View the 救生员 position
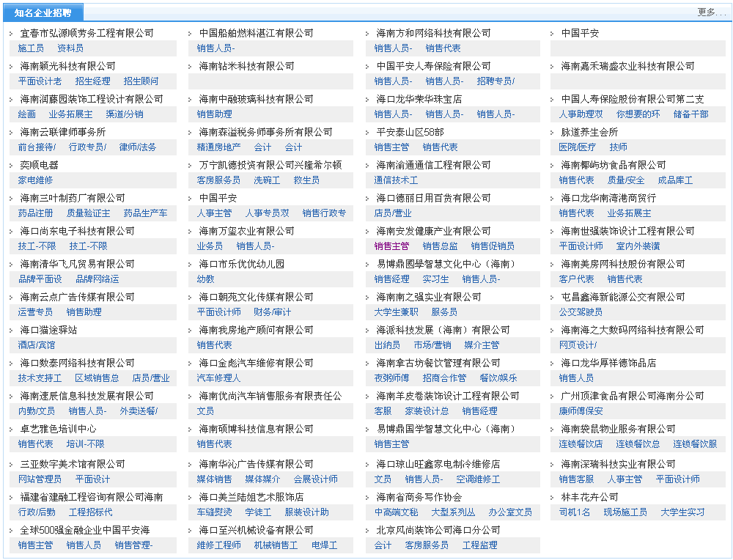Image resolution: width=733 pixels, height=560 pixels. (306, 180)
